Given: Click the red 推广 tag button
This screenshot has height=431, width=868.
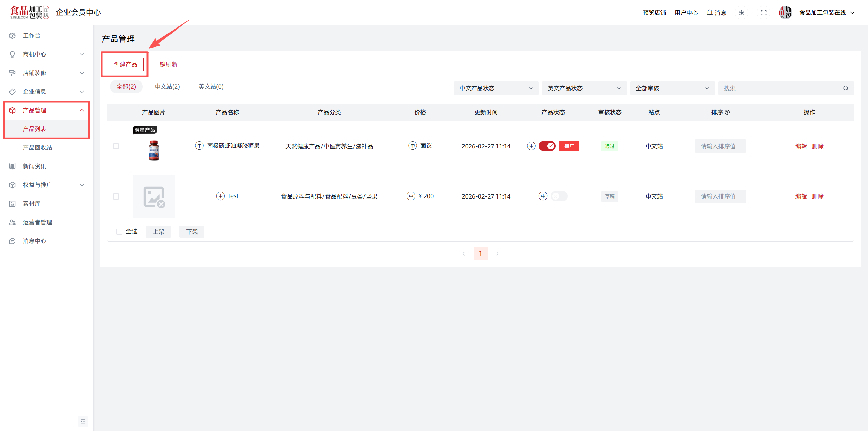Looking at the screenshot, I should click(569, 146).
